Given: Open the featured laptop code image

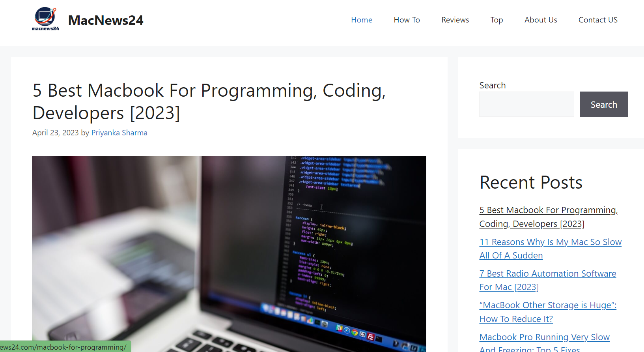Looking at the screenshot, I should [229, 254].
